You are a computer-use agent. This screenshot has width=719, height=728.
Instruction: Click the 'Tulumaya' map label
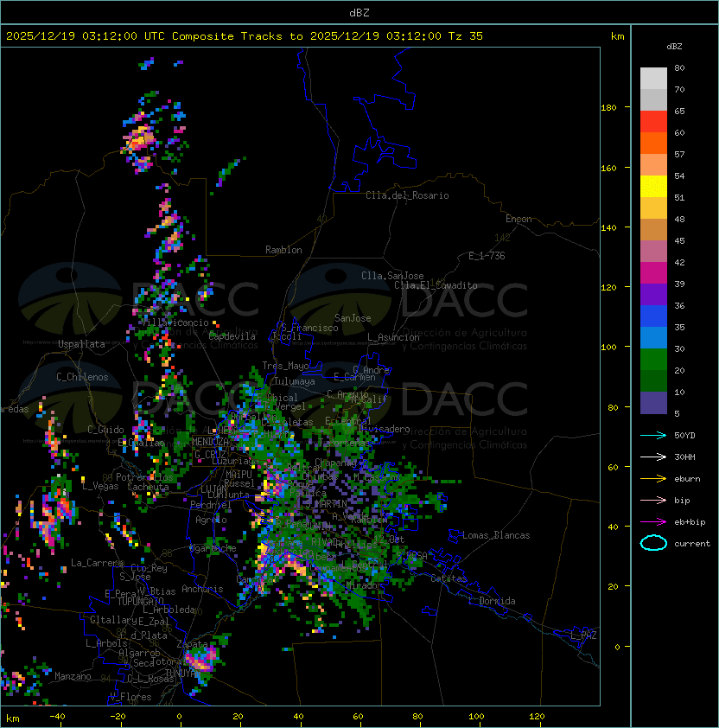point(295,381)
